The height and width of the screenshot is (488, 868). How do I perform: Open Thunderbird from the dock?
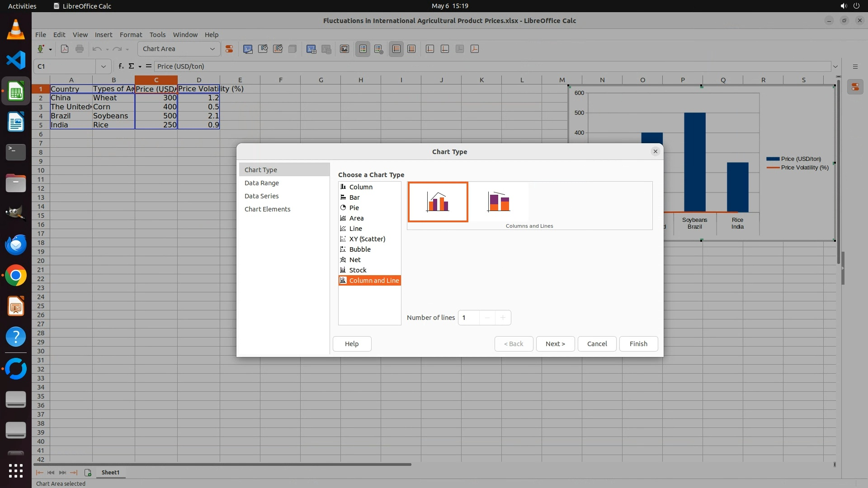(x=16, y=245)
